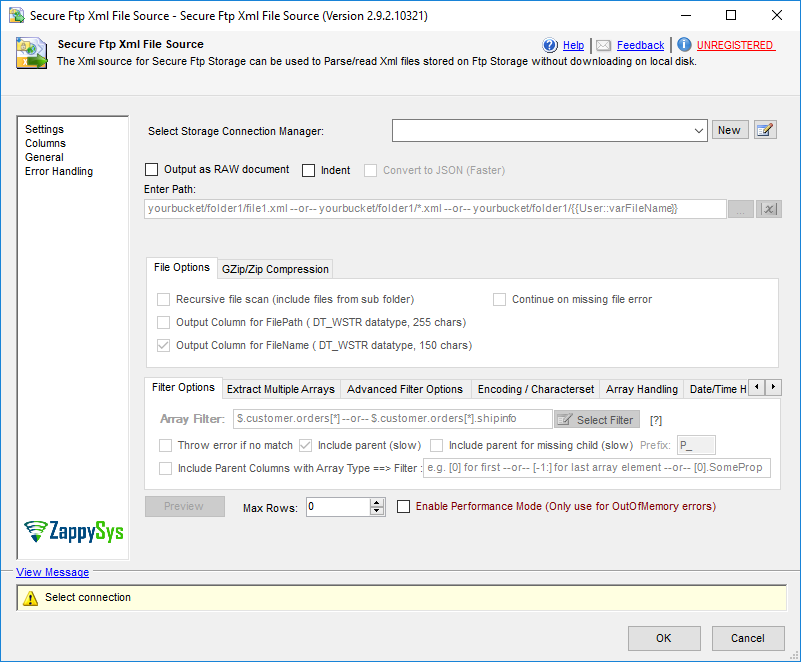Click the Select connection status message

click(88, 597)
